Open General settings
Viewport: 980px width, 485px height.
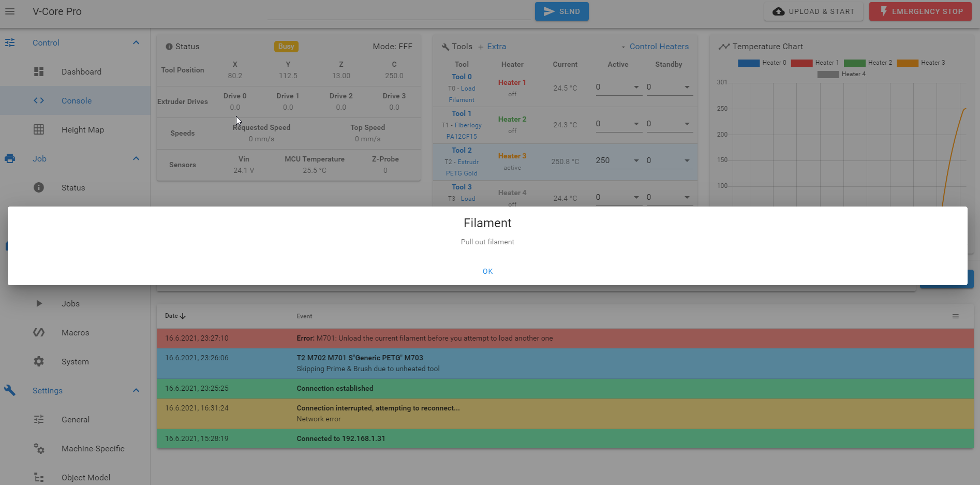[x=75, y=419]
